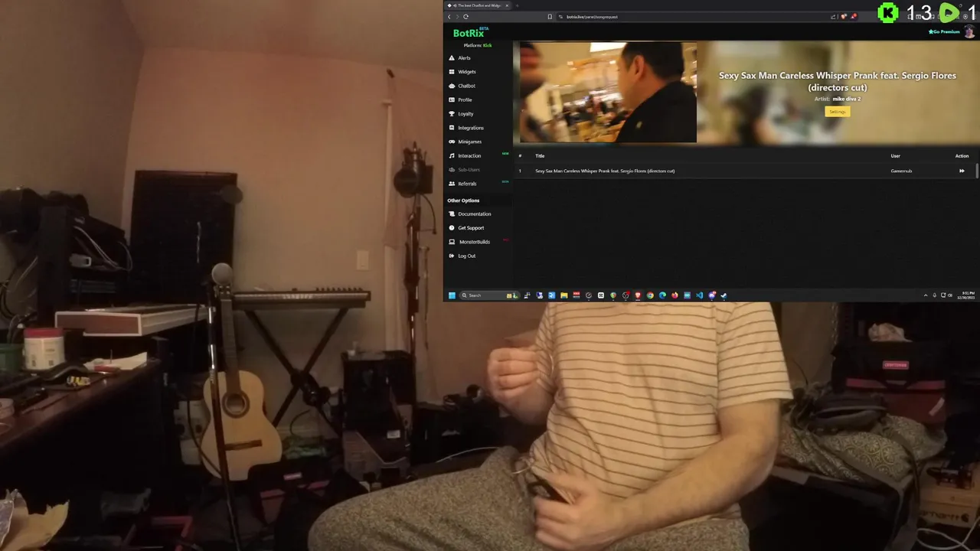Select the BotRix browser tab
Screen dimensions: 980x551
[476, 5]
